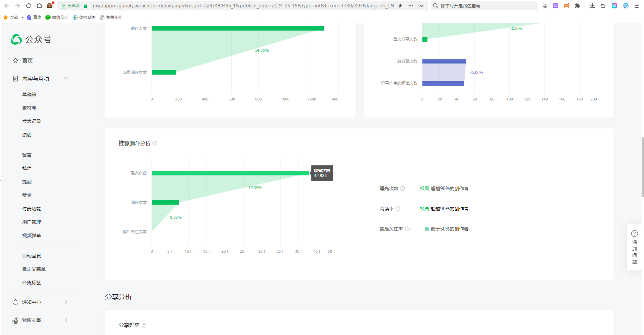
Task: Click the undo restore-closed-tab arrow
Action: (x=603, y=6)
